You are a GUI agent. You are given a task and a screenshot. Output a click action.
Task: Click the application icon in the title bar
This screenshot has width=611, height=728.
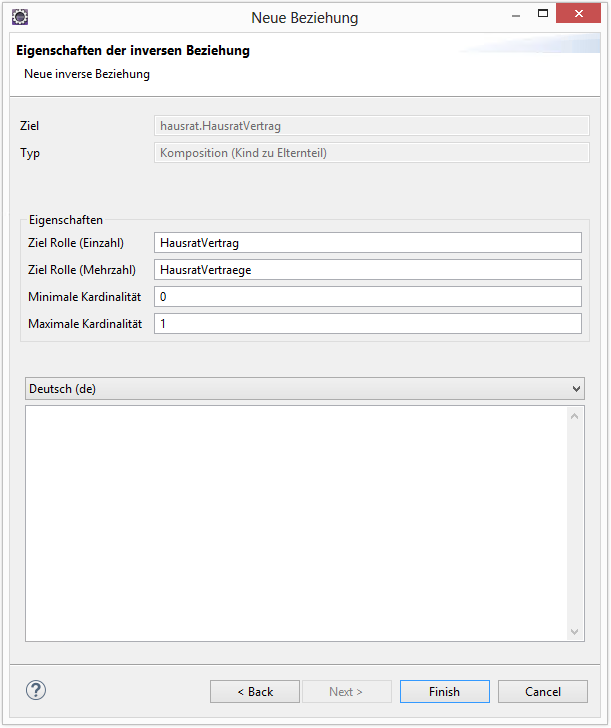19,17
